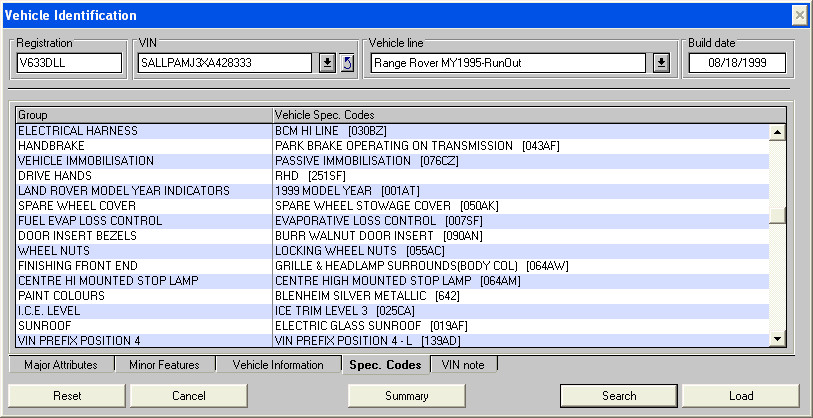Screen dimensions: 813x418
Task: Click the Build date field
Action: tap(737, 63)
